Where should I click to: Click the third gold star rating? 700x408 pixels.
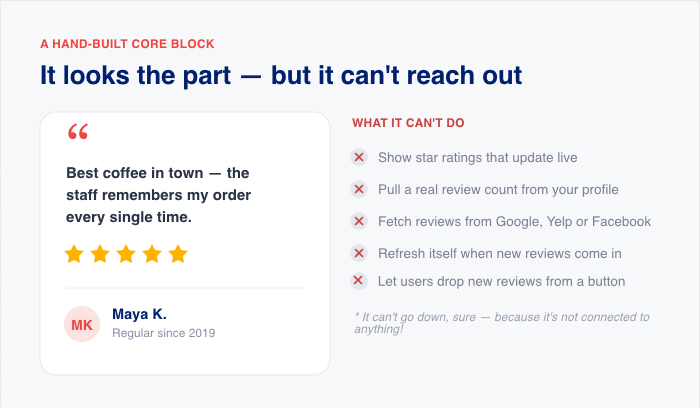tap(126, 254)
